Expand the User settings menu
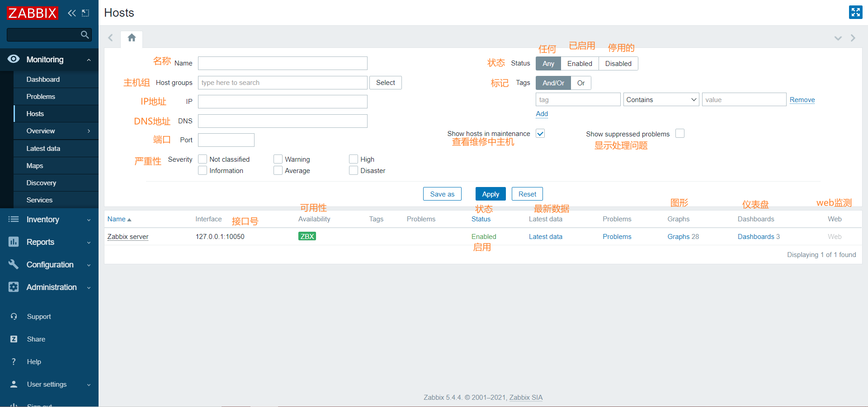The height and width of the screenshot is (407, 868). point(89,385)
